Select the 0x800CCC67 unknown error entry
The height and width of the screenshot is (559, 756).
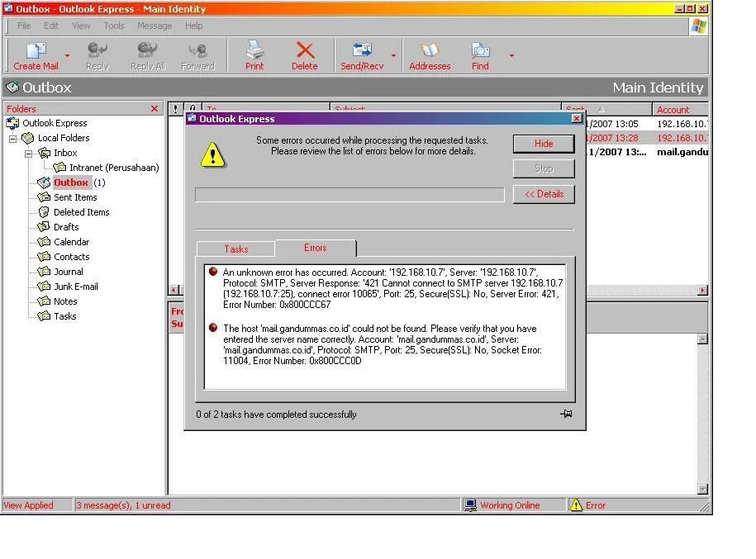pos(386,288)
